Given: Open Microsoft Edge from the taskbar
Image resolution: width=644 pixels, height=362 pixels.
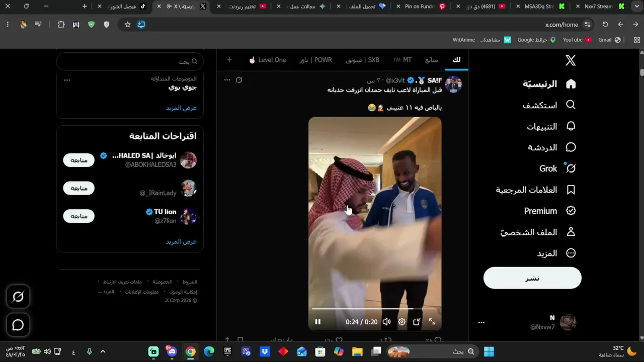Looking at the screenshot, I should [209, 351].
